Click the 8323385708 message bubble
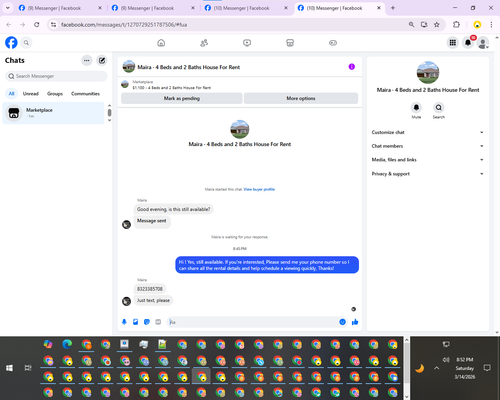Viewport: 500px width, 400px height. pyautogui.click(x=150, y=289)
